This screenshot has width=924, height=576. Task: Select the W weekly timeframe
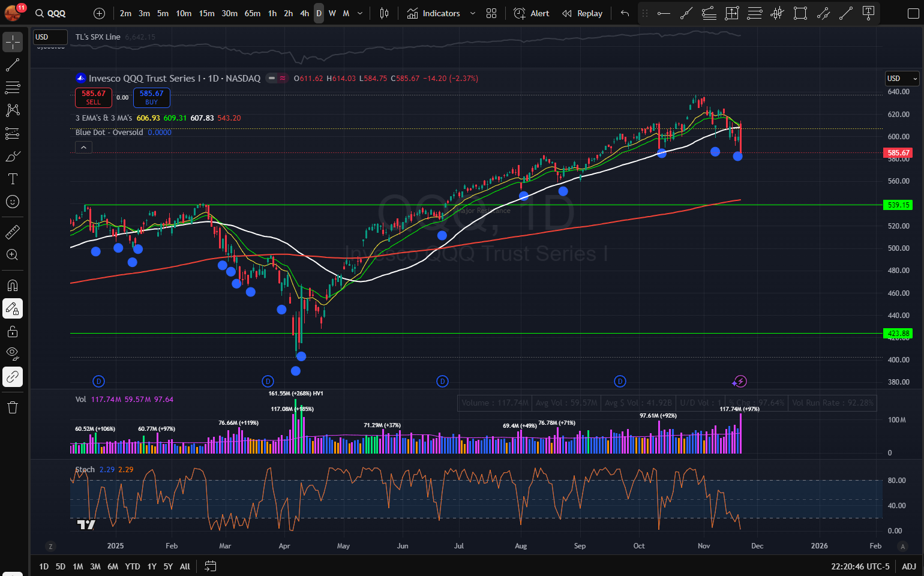[332, 13]
